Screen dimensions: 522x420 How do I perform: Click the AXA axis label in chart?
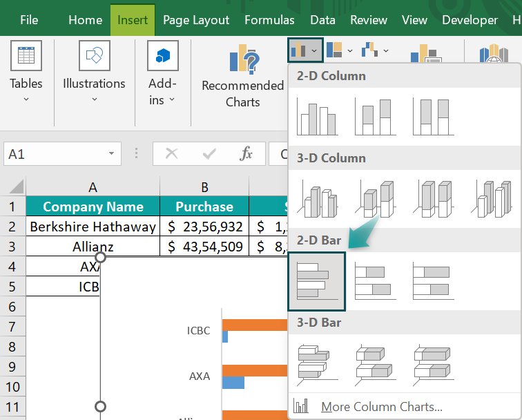[200, 376]
